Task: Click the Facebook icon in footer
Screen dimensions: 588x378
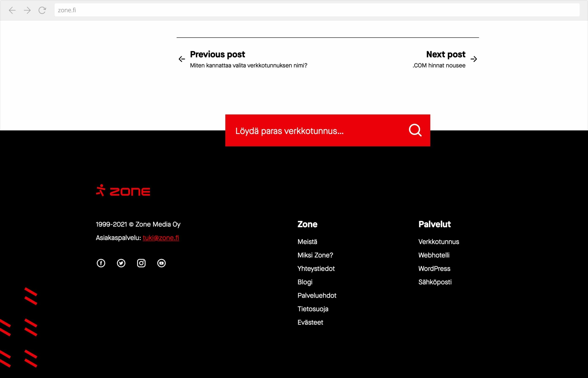Action: (101, 263)
